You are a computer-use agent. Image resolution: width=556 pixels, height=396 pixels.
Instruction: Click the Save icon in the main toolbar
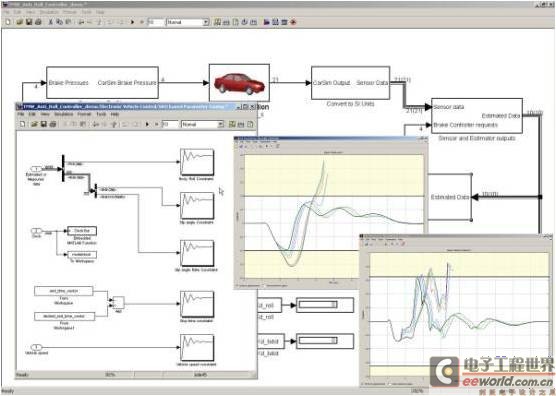click(x=29, y=22)
